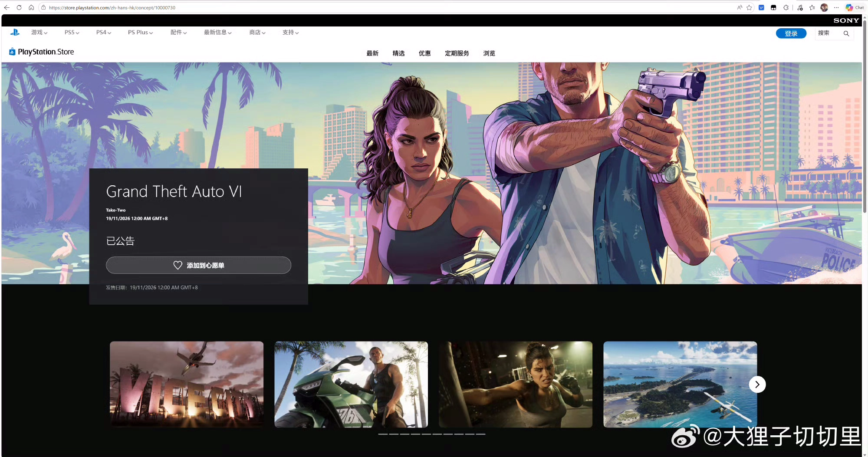Open the Vice City sign screenshot thumbnail
The image size is (868, 457).
187,385
